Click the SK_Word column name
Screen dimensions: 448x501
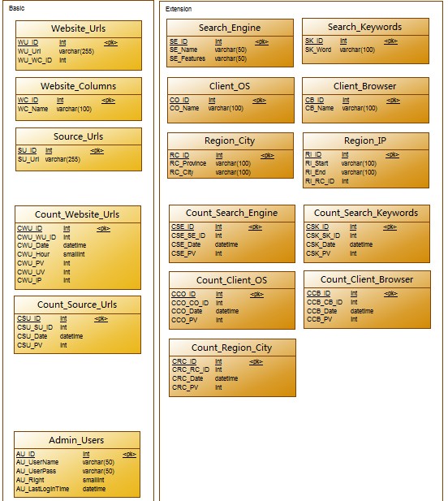318,50
